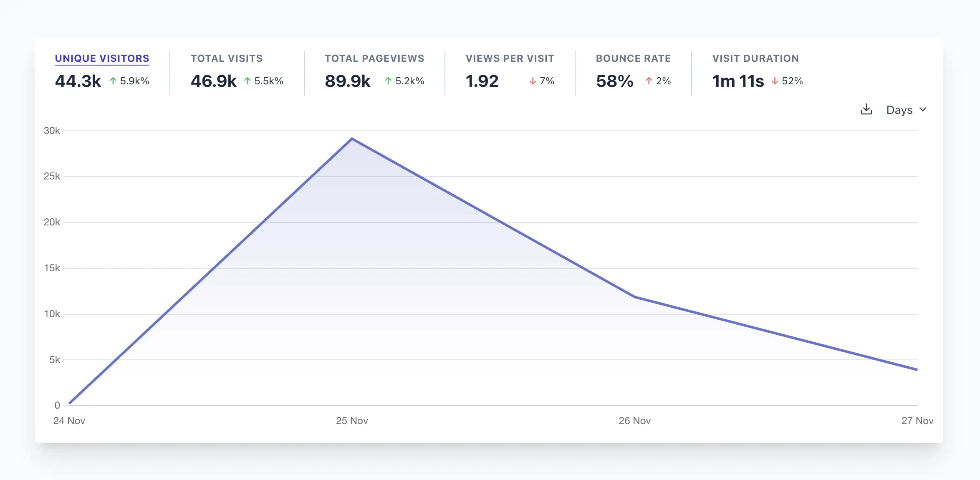Click the 25 Nov x-axis label
The image size is (980, 480).
click(x=352, y=421)
